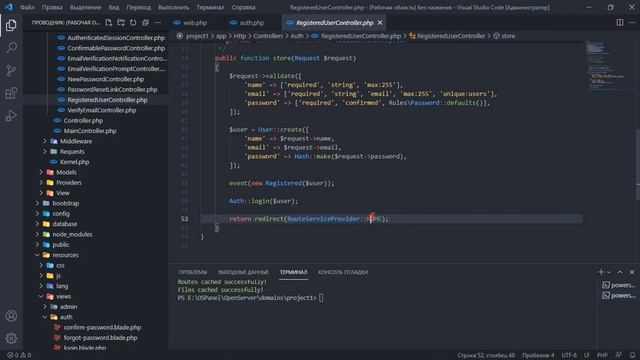Open notifications bell in status bar

[x=632, y=355]
